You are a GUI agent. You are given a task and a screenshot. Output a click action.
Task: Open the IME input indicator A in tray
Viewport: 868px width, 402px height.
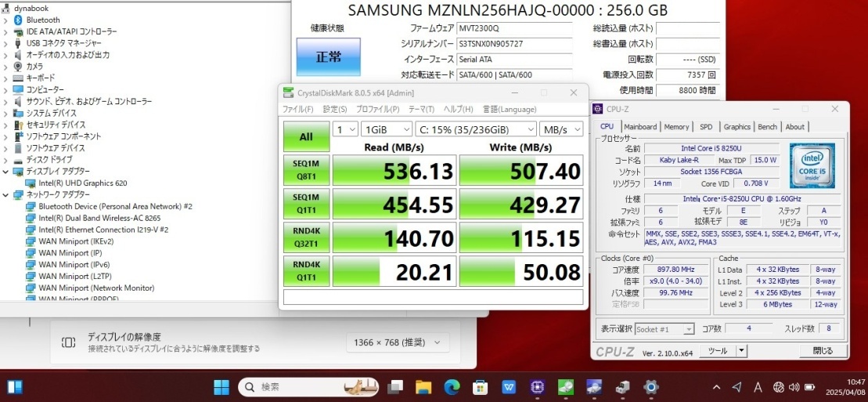tap(758, 387)
